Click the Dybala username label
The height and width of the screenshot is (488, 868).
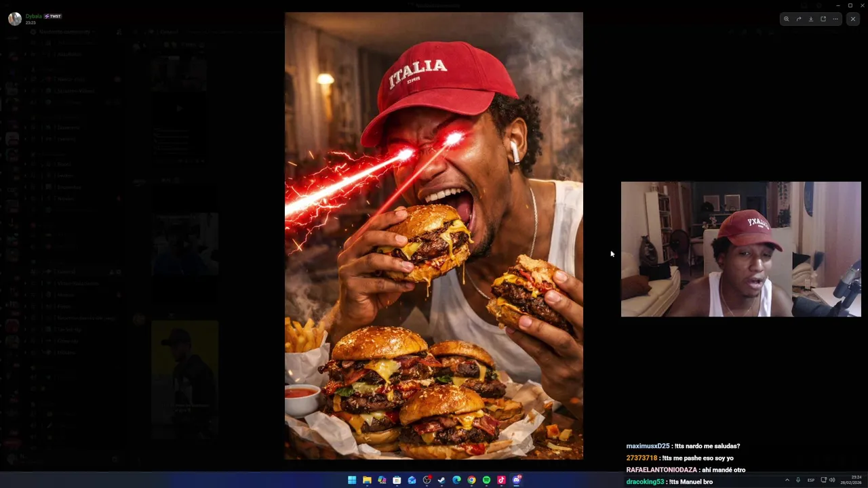click(33, 16)
